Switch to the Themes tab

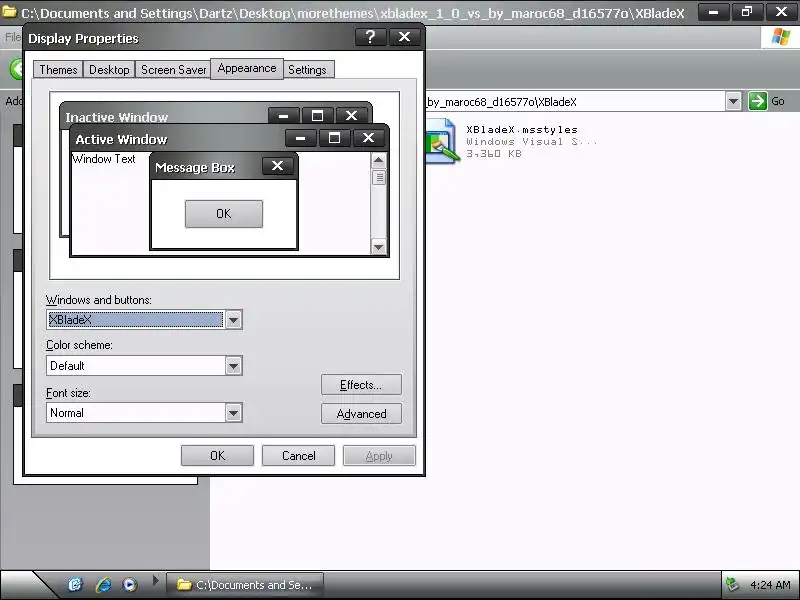coord(58,69)
